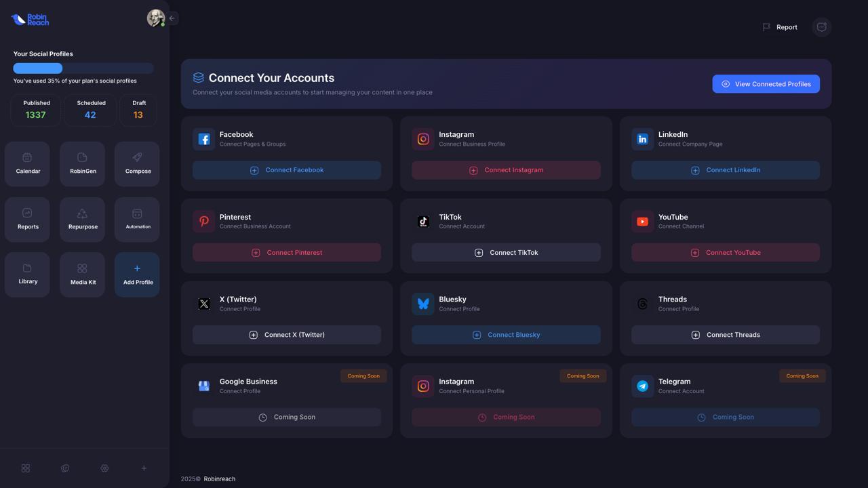Image resolution: width=868 pixels, height=488 pixels.
Task: Click Google Business Coming Soon button
Action: (x=287, y=418)
